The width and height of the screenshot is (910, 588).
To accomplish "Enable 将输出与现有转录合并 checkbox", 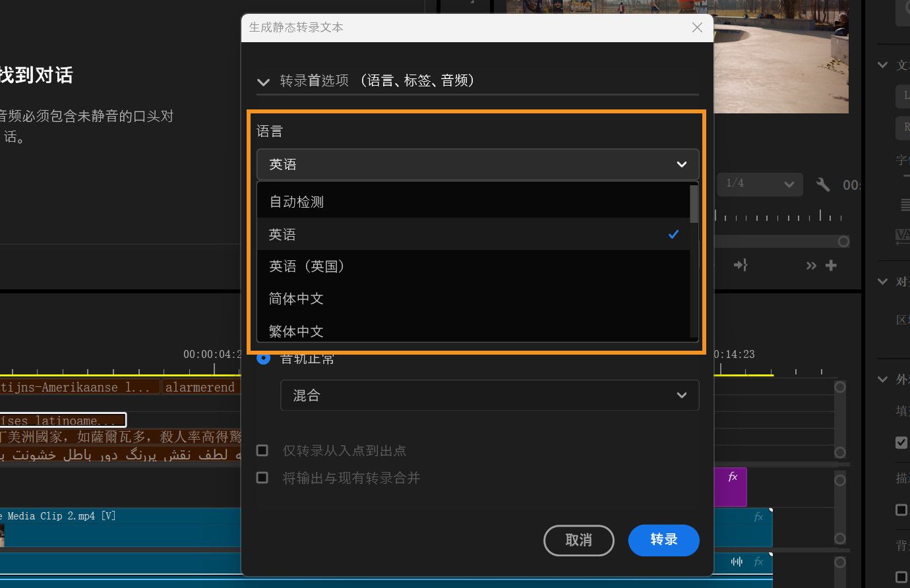I will click(262, 477).
